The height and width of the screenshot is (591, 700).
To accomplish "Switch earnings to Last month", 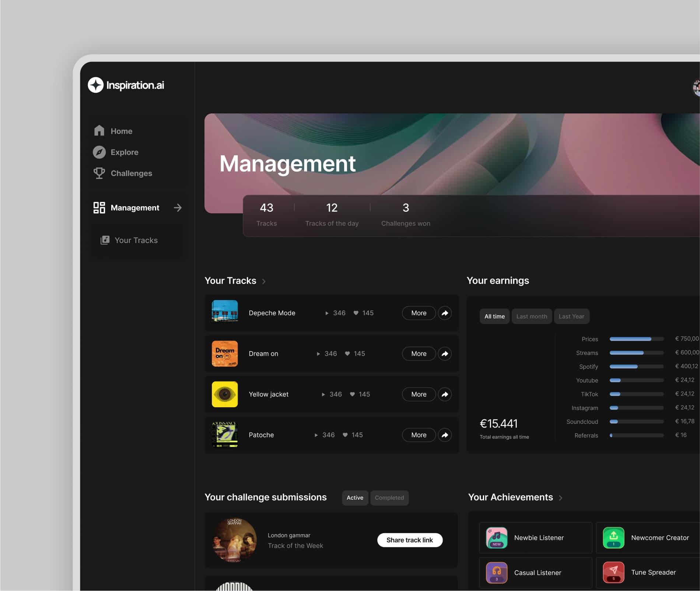I will point(532,316).
